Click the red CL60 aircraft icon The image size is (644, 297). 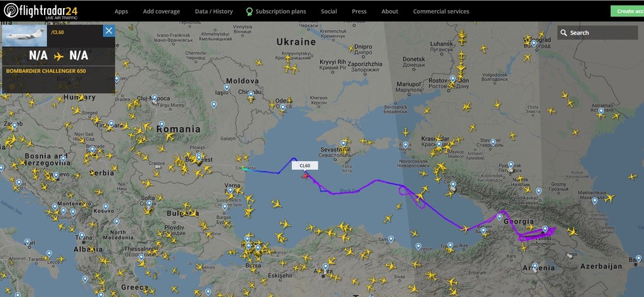pos(305,176)
